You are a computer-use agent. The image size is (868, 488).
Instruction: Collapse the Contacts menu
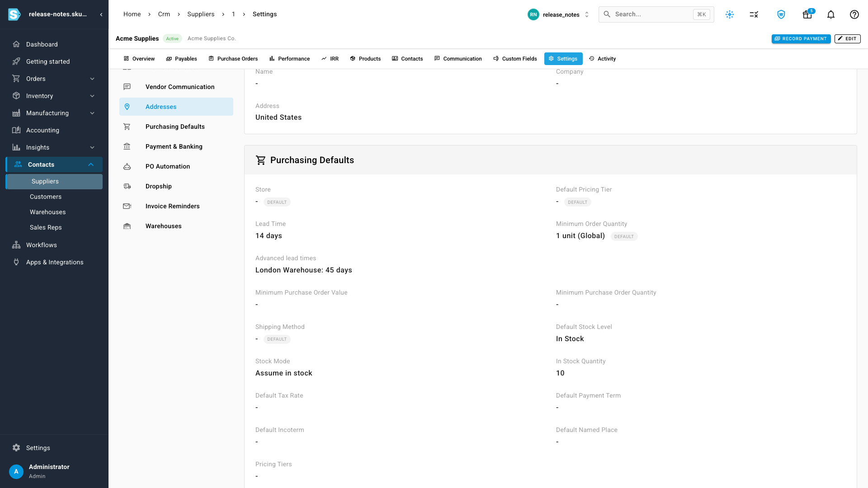pos(54,164)
